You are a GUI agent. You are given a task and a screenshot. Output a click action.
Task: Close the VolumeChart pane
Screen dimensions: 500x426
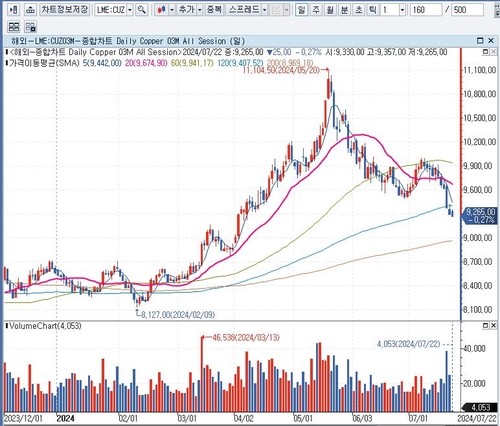(x=493, y=325)
